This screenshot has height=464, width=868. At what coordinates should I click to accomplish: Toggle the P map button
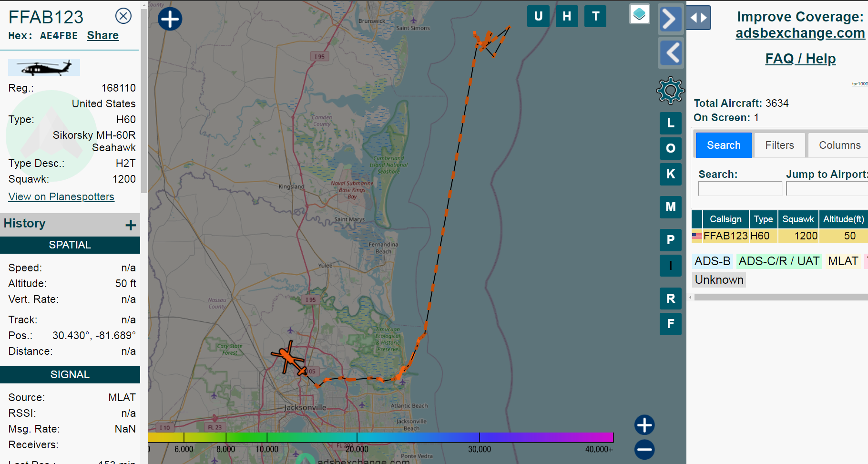[x=671, y=240]
